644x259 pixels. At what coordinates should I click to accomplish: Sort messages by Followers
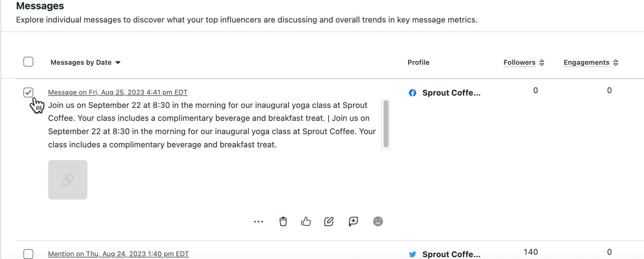(523, 62)
